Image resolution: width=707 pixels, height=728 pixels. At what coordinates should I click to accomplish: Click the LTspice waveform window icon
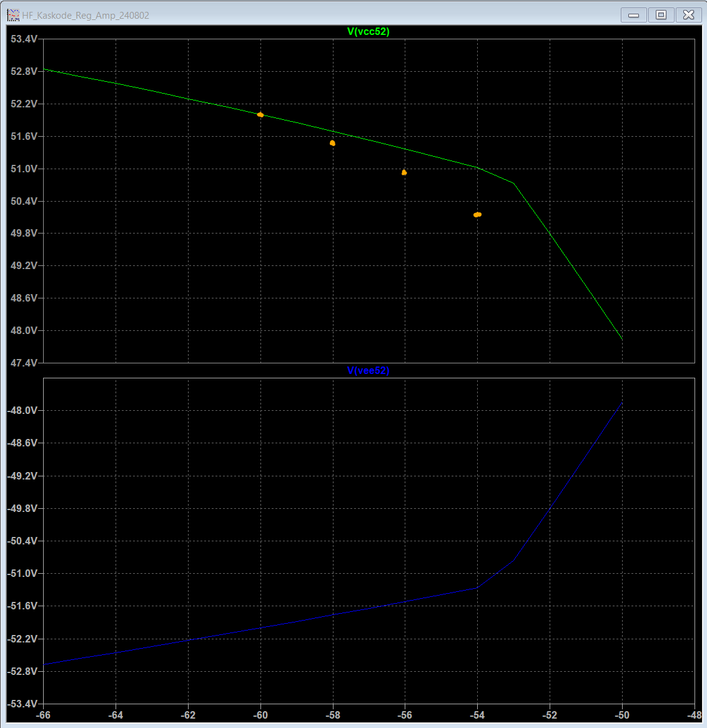[14, 16]
